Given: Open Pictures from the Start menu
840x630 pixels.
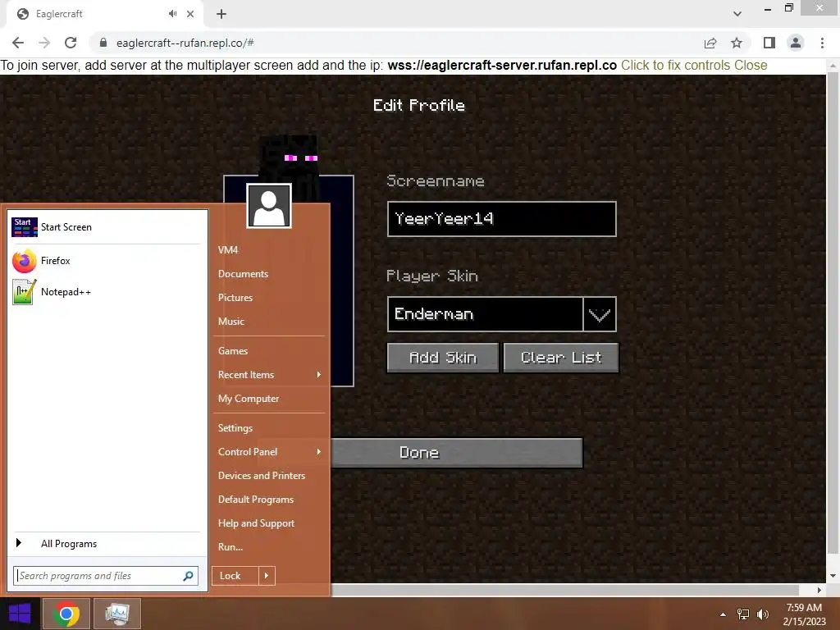Looking at the screenshot, I should [235, 298].
